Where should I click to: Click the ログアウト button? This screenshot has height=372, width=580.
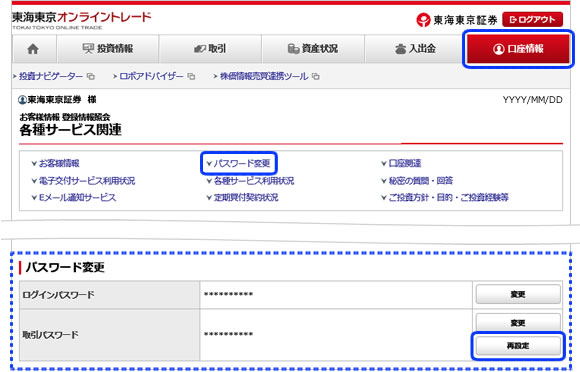(532, 20)
